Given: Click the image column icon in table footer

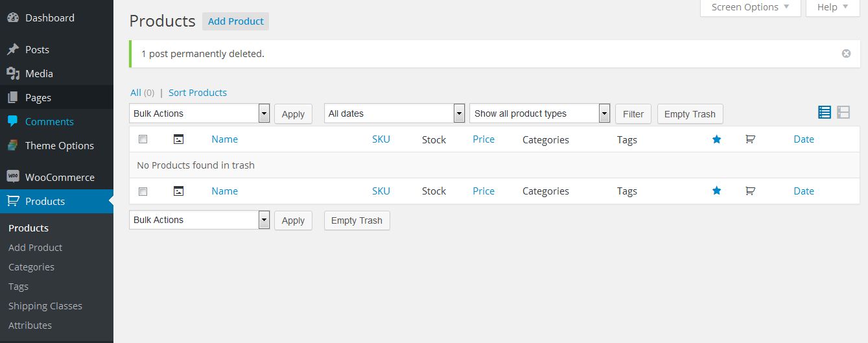Looking at the screenshot, I should [178, 191].
